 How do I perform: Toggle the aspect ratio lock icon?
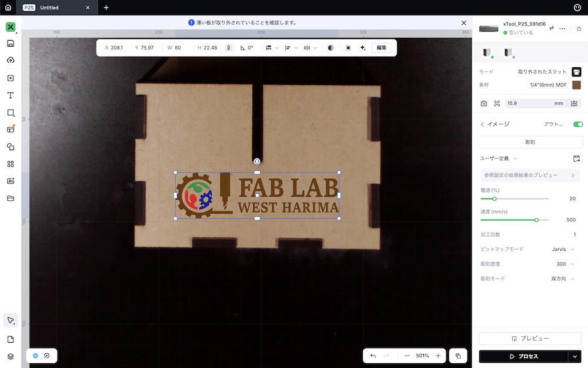pos(228,48)
